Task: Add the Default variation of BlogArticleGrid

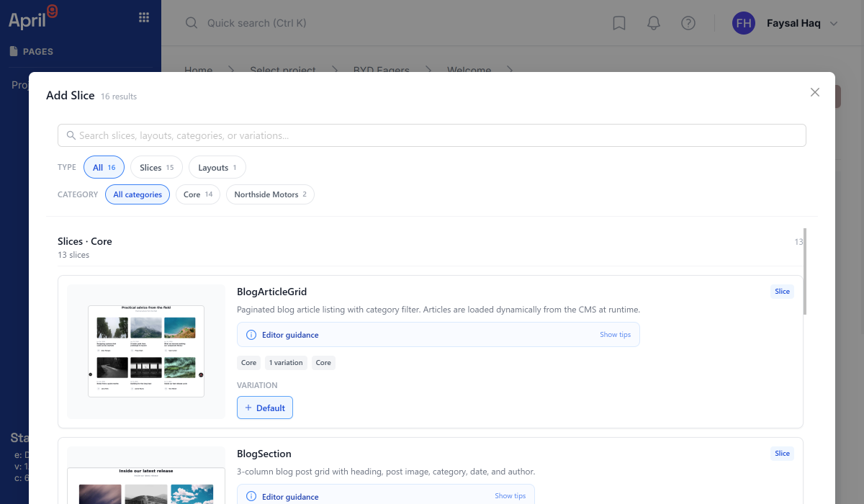Action: click(x=265, y=408)
